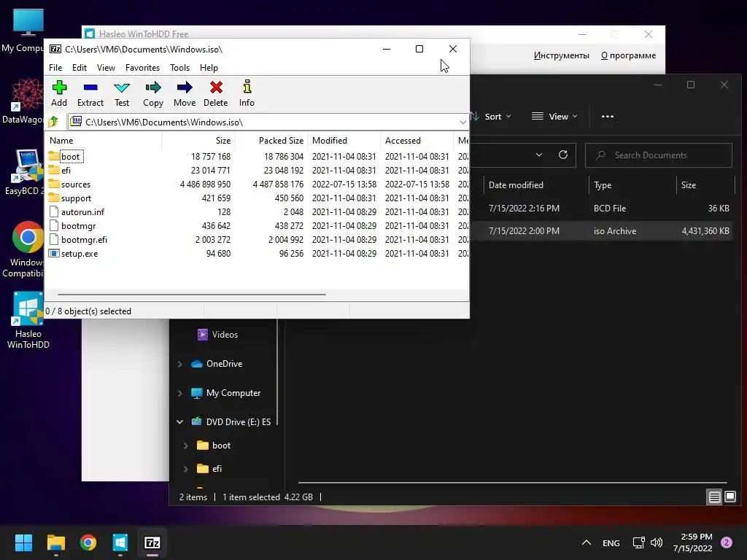Expand the Explorer address history chevron
The width and height of the screenshot is (747, 560).
539,155
